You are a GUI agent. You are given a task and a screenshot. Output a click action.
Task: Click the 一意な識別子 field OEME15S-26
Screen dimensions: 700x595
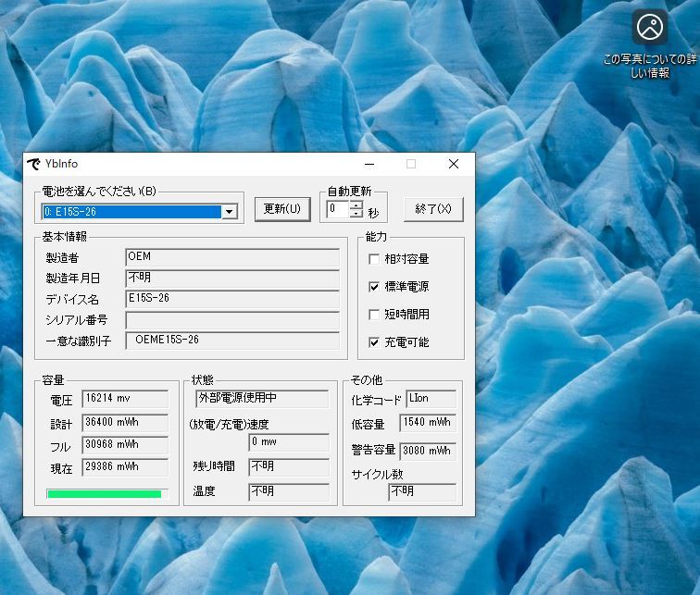[x=232, y=341]
